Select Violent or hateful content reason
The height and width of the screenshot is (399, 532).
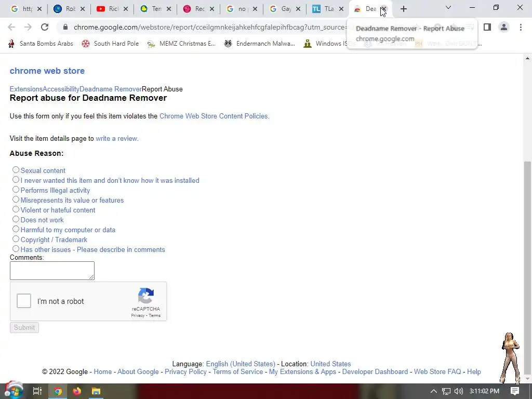click(16, 209)
